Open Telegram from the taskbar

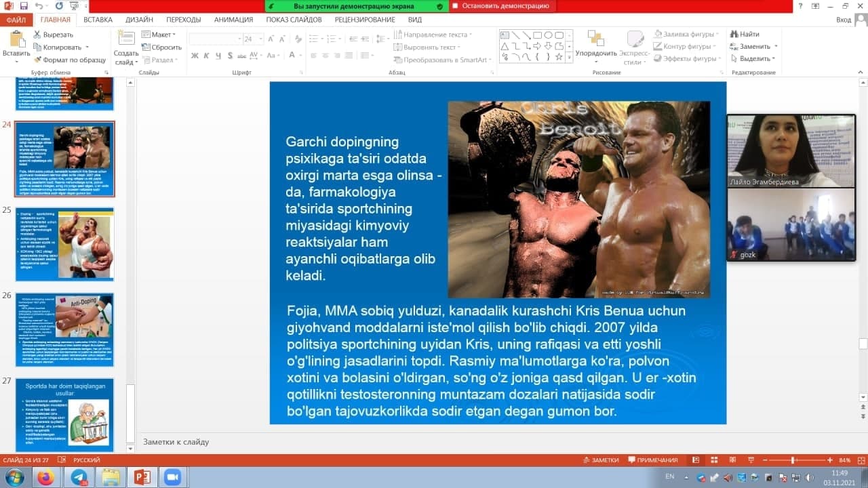pos(79,477)
